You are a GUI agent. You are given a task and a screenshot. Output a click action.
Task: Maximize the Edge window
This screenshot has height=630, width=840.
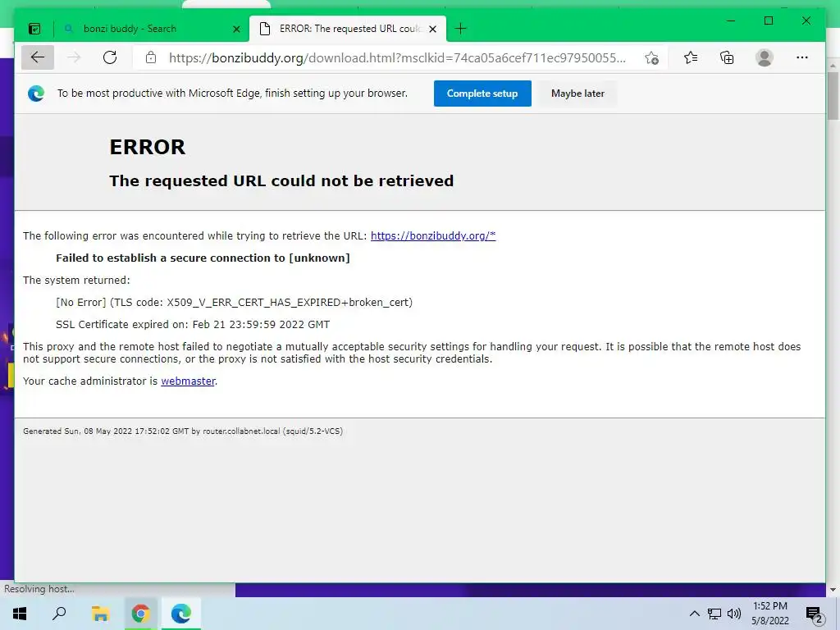[x=768, y=21]
